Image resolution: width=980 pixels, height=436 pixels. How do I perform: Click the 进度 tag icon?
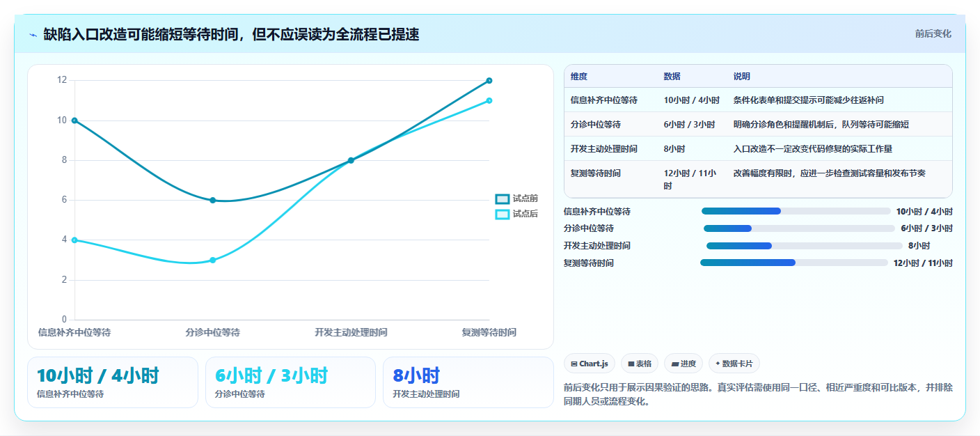point(675,364)
